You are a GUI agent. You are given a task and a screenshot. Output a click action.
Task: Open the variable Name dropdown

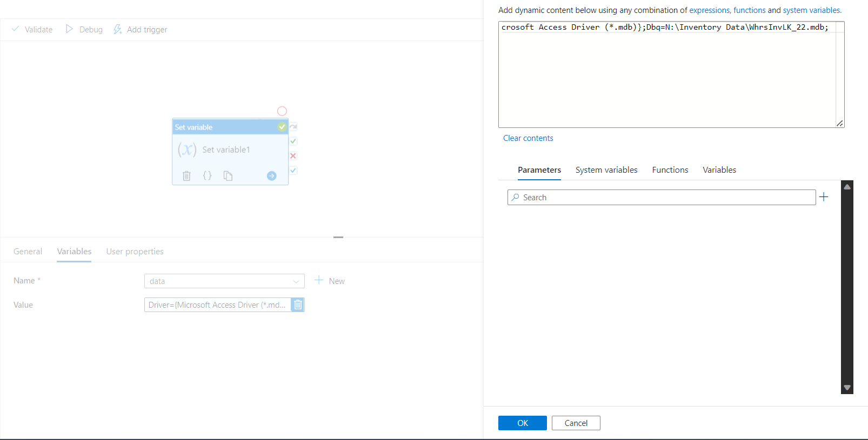pos(224,281)
